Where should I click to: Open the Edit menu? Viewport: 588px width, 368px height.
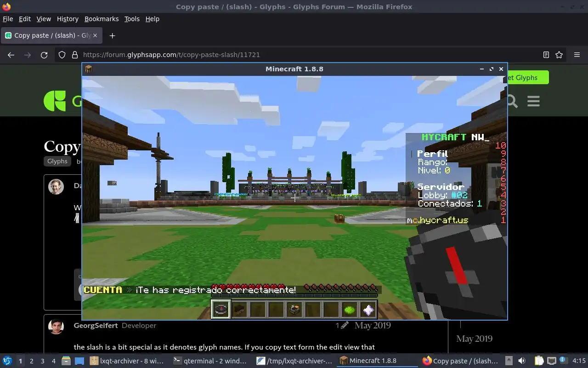point(25,19)
